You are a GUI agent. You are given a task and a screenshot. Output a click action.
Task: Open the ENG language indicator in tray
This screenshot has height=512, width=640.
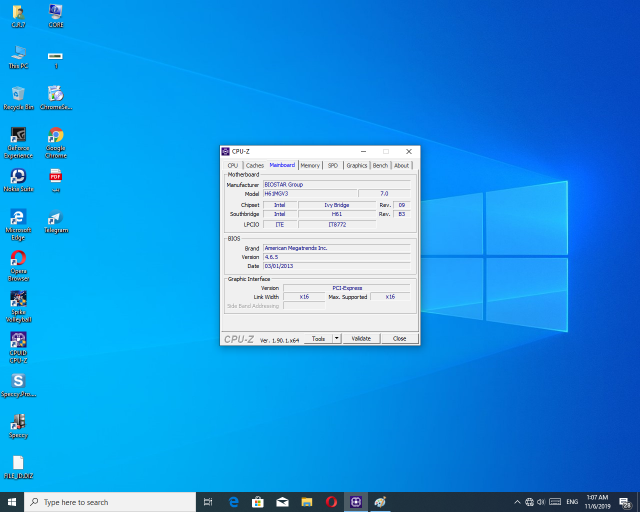click(x=572, y=502)
